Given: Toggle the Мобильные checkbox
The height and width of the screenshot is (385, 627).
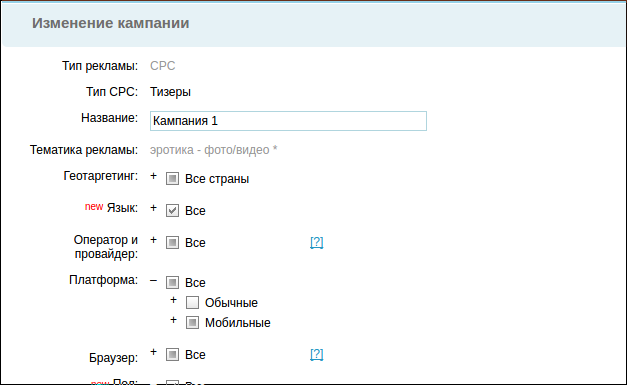Looking at the screenshot, I should click(x=192, y=323).
